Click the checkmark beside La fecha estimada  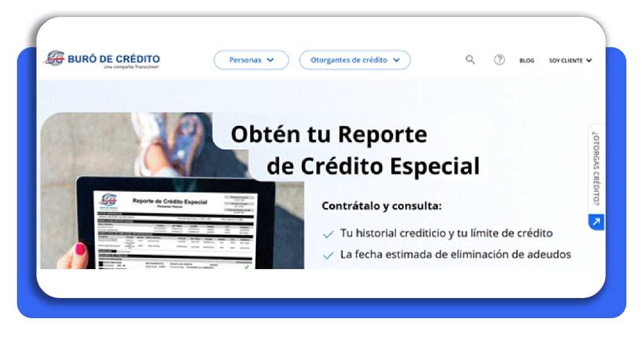[328, 256]
